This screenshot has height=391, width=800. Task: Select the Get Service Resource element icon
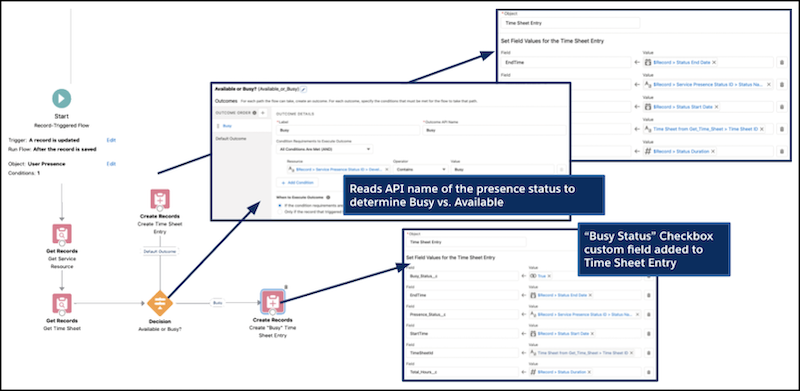(x=62, y=233)
